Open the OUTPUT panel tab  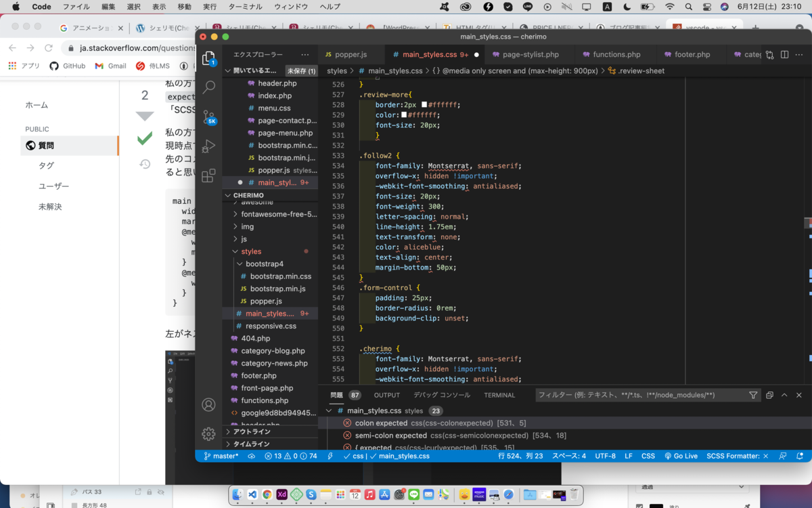tap(387, 395)
